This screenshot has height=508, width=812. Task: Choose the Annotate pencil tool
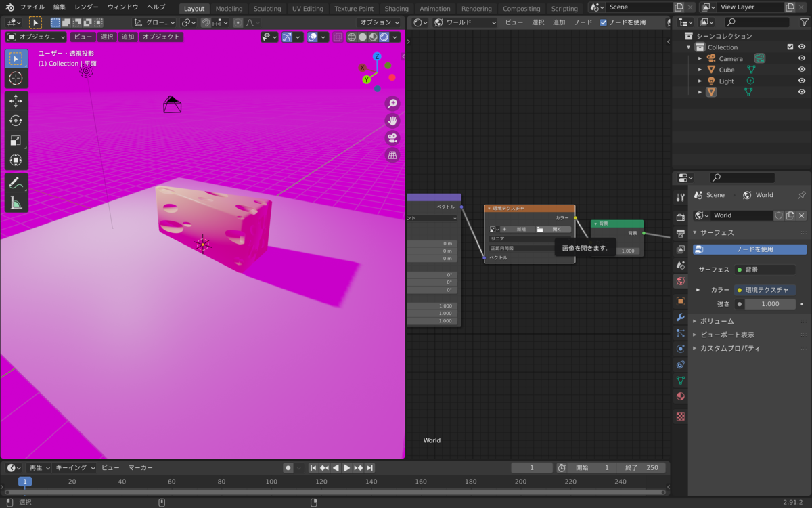(x=16, y=183)
